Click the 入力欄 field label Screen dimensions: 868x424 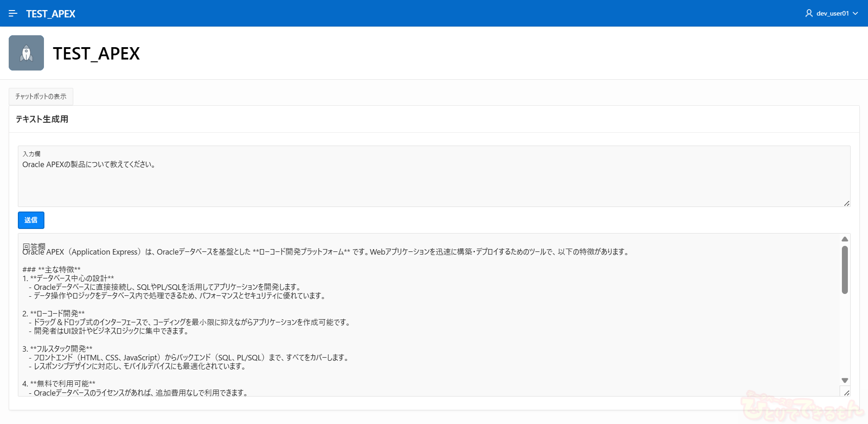coord(32,154)
